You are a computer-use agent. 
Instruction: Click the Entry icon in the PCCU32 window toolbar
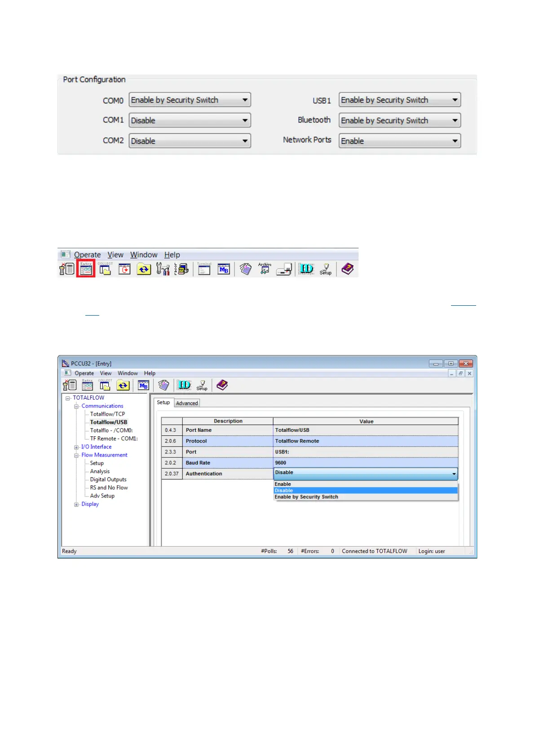click(87, 385)
